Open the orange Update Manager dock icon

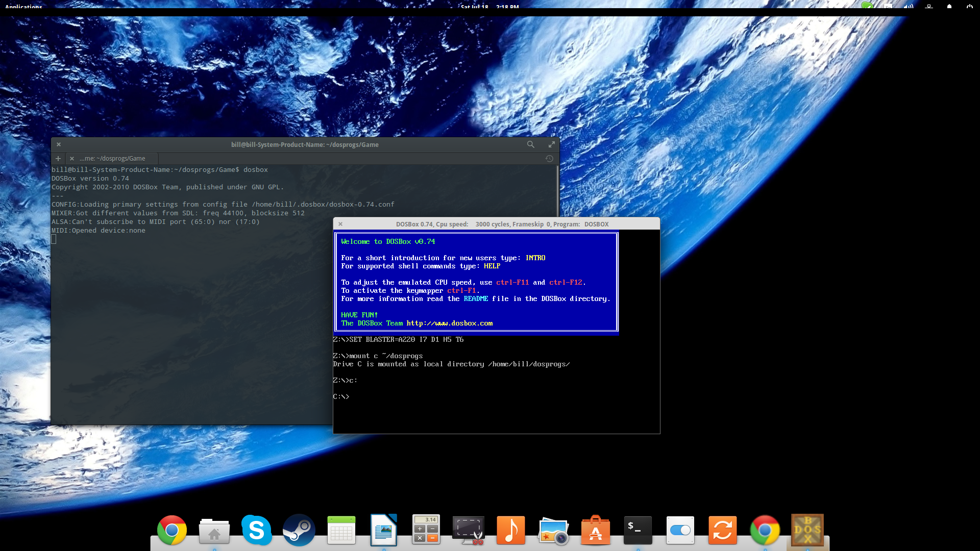click(723, 530)
